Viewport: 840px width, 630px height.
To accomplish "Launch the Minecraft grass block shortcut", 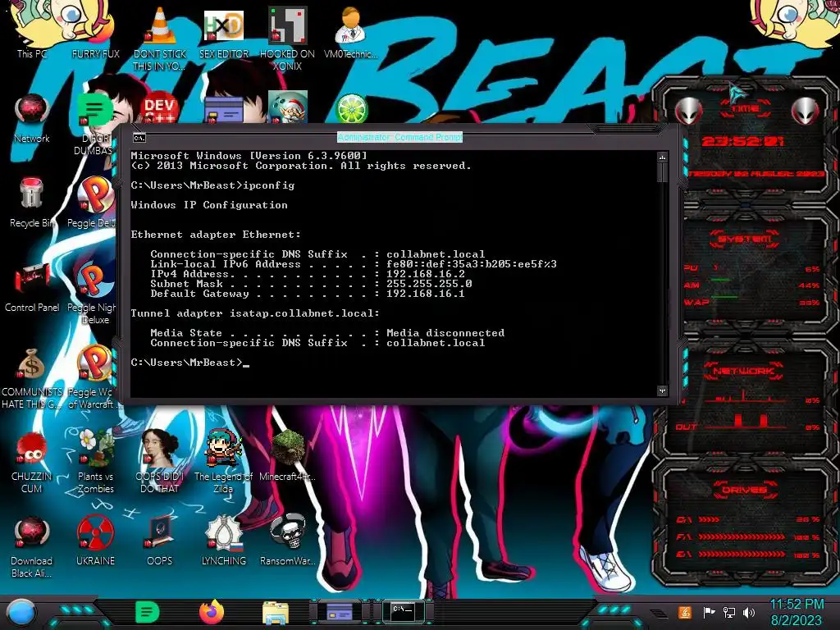I will pos(288,455).
